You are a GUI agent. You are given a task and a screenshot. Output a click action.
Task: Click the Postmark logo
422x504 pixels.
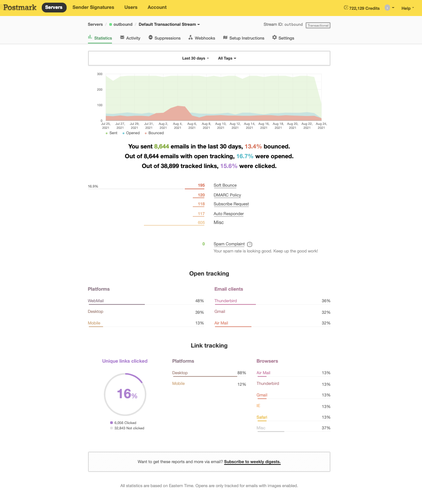(x=20, y=8)
